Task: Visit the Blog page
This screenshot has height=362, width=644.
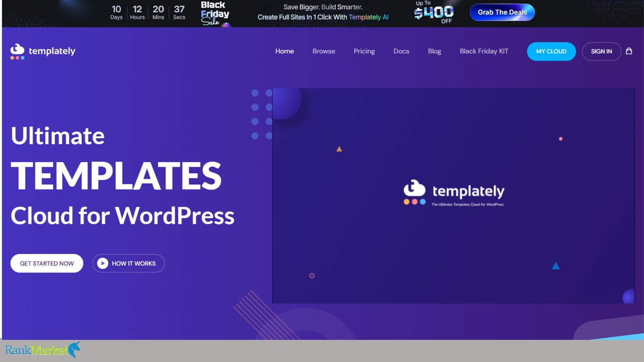Action: pyautogui.click(x=435, y=51)
